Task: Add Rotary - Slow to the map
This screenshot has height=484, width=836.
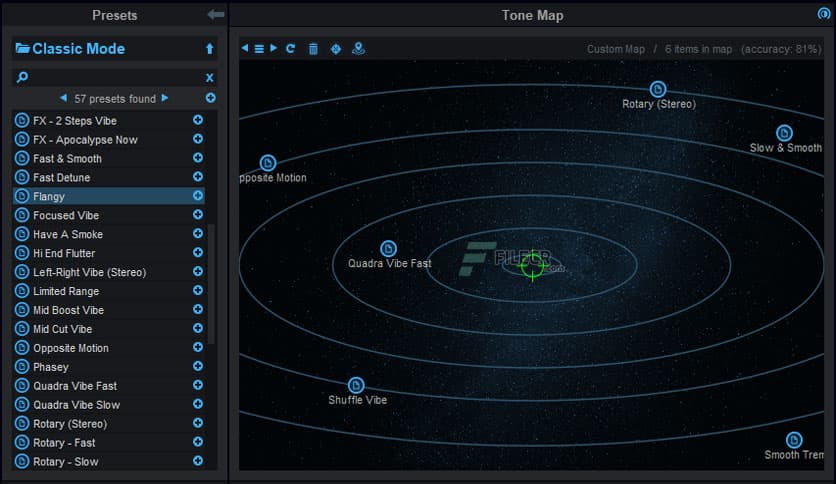Action: pos(198,461)
